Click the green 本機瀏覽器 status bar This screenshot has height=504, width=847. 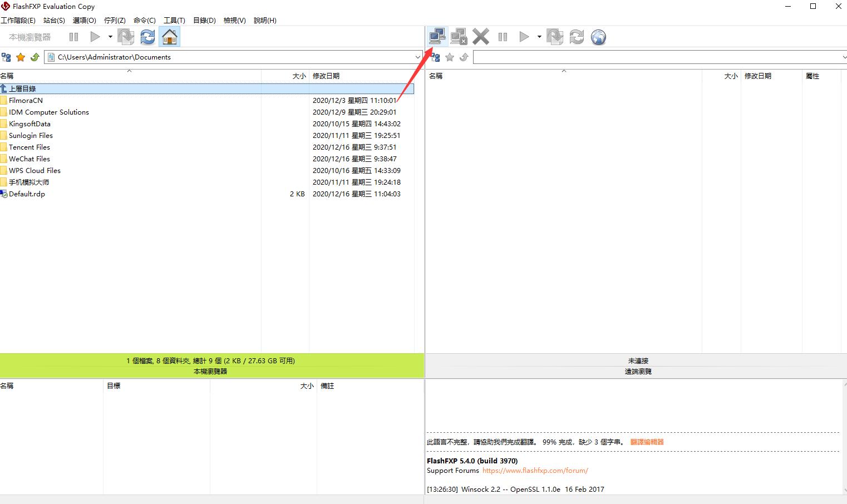(x=211, y=365)
